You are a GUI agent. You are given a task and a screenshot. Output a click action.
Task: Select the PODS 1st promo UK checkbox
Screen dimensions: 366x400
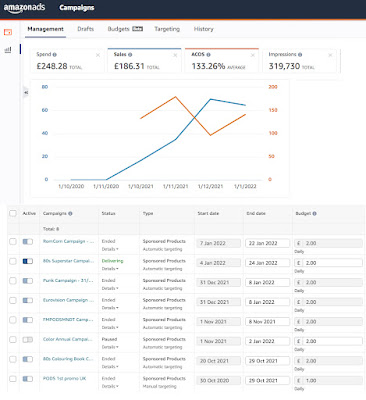tap(13, 379)
